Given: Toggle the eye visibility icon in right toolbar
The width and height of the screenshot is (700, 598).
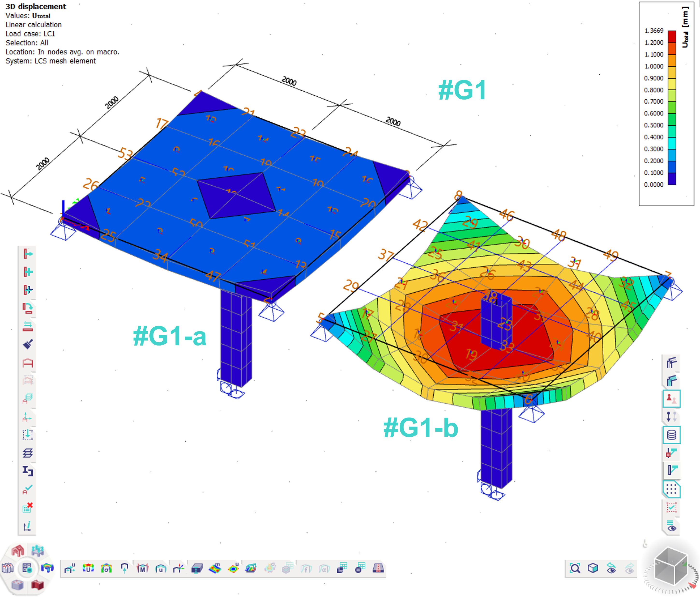Looking at the screenshot, I should (672, 526).
